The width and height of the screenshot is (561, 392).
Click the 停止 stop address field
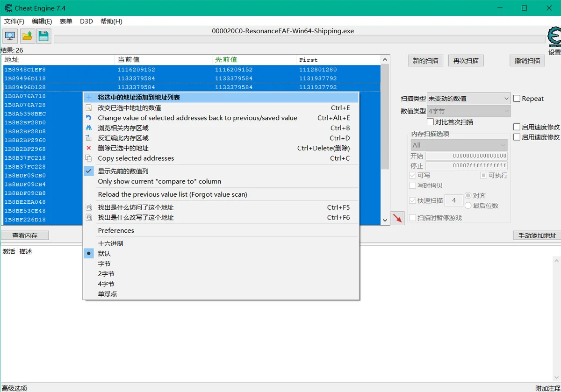(x=467, y=166)
